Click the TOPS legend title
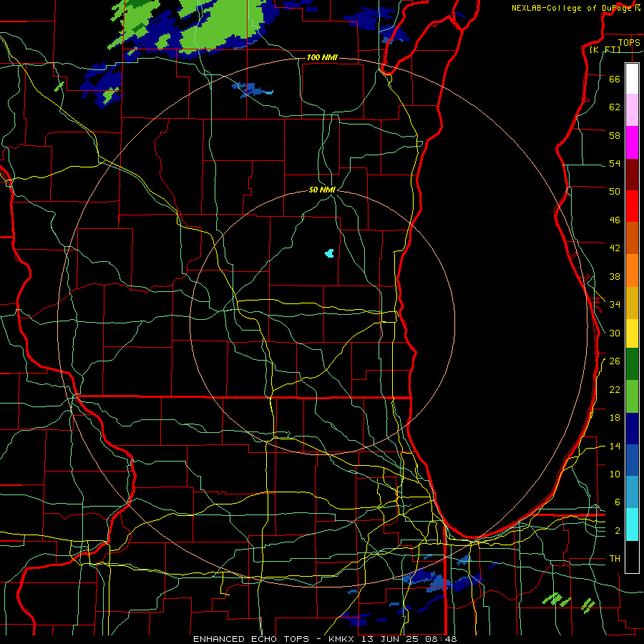 tap(629, 42)
